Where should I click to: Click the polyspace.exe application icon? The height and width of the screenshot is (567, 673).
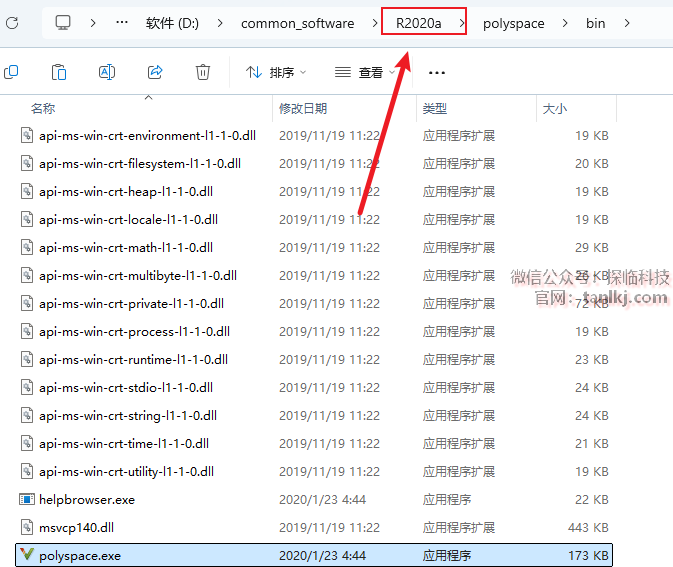27,555
